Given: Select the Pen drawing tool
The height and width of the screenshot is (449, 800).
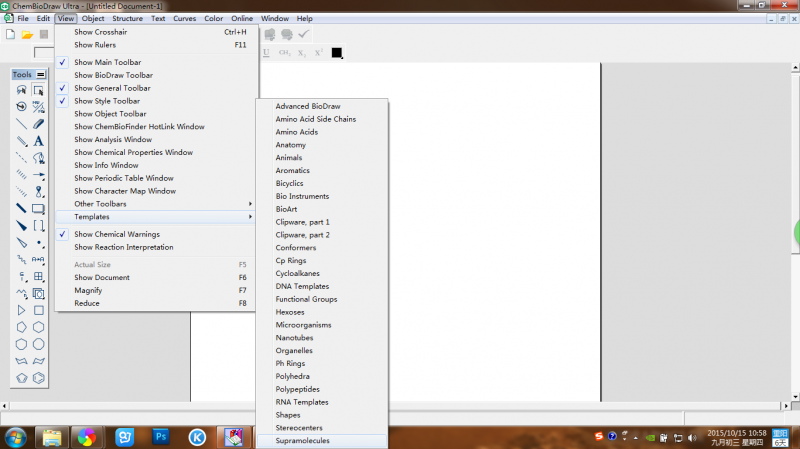Looking at the screenshot, I should coord(38,158).
